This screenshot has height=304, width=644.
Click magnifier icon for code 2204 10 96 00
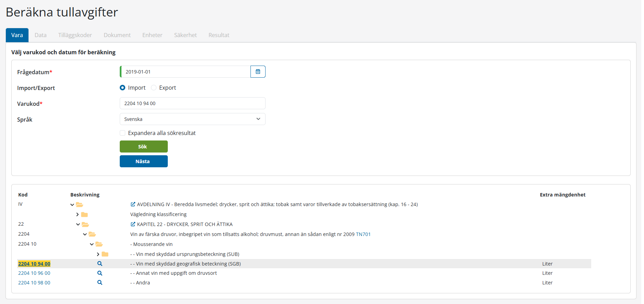(x=100, y=273)
